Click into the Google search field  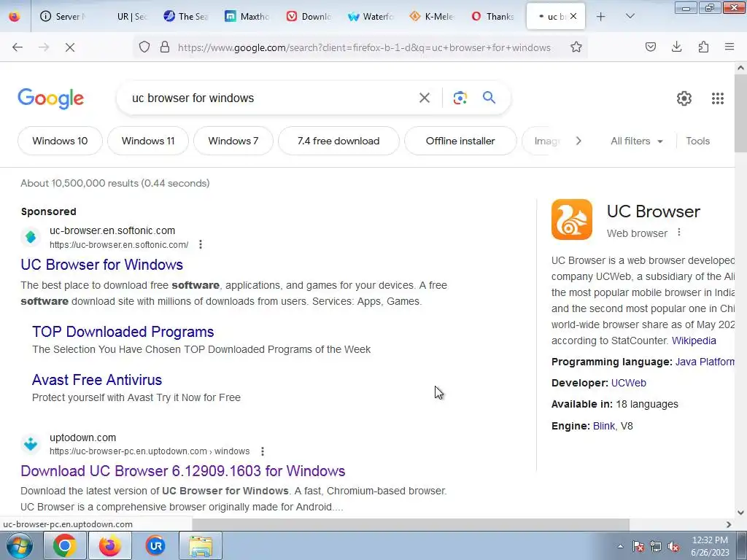point(269,98)
